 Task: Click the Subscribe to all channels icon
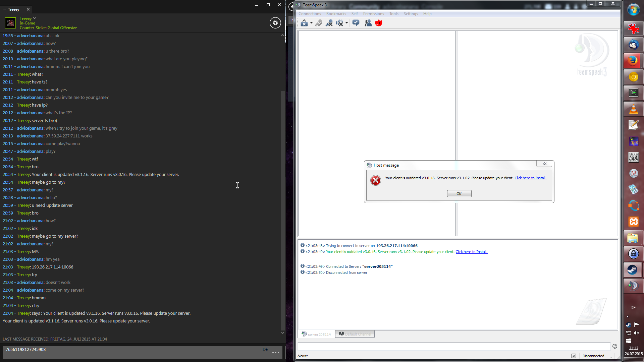tap(356, 23)
